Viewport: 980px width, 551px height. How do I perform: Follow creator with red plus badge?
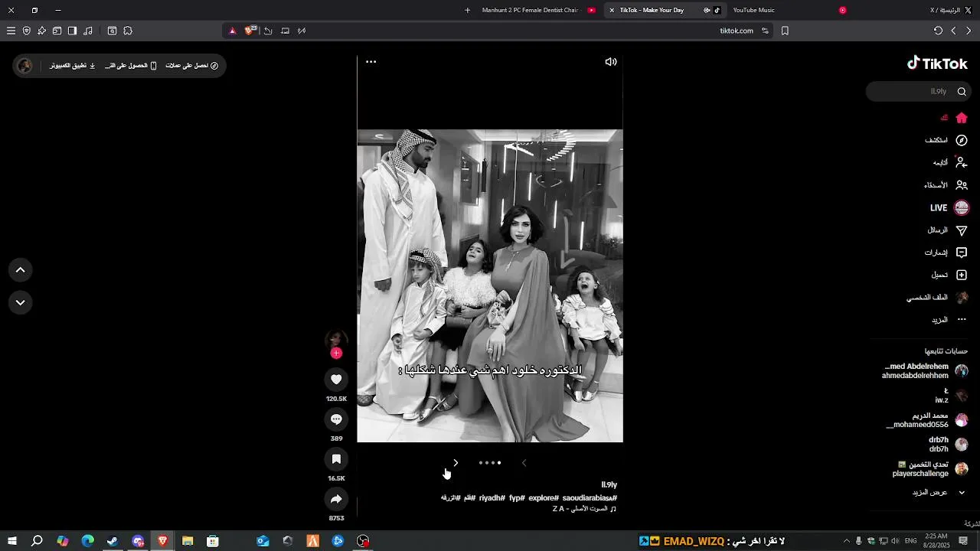[336, 353]
